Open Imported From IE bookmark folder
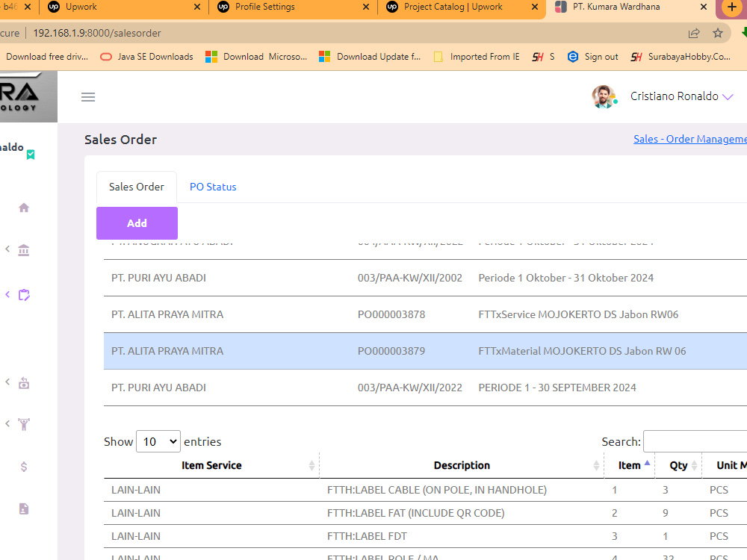747x560 pixels. 477,57
